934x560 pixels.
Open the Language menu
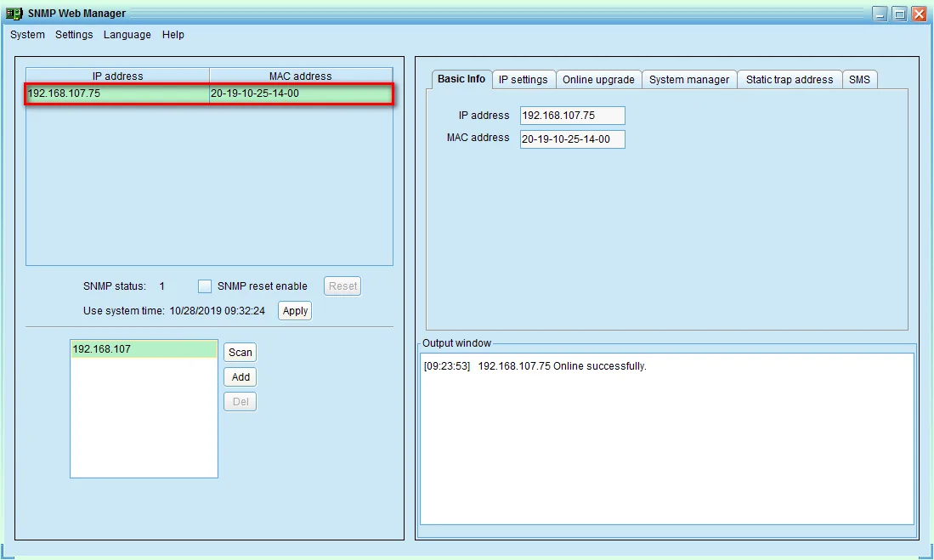point(127,35)
